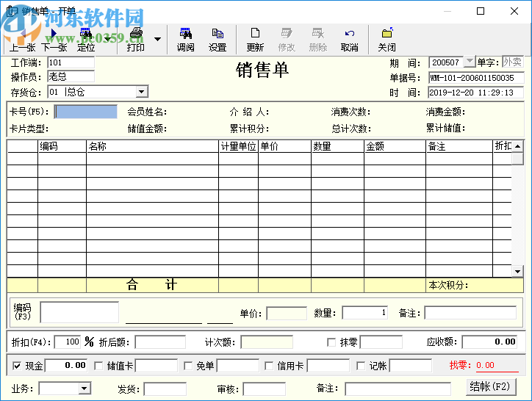The height and width of the screenshot is (401, 532).
Task: Click the 现金 cash amount field
Action: coord(66,365)
